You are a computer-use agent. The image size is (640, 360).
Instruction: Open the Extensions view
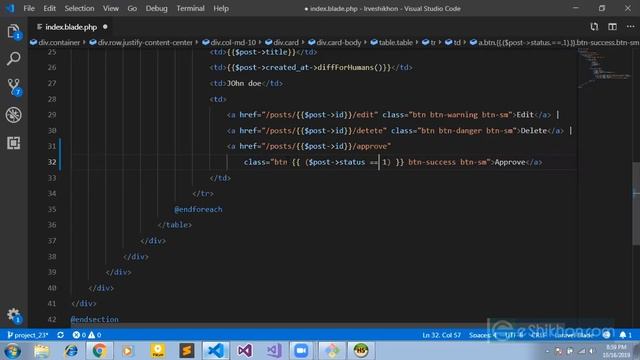[x=13, y=143]
